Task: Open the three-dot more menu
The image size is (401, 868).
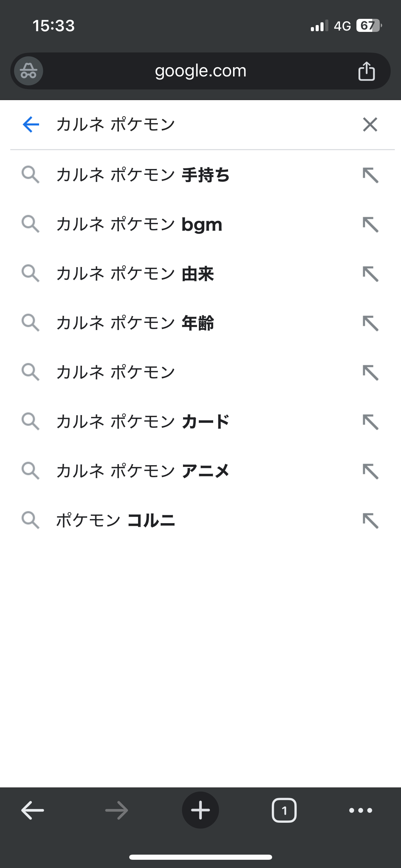Action: pyautogui.click(x=361, y=810)
